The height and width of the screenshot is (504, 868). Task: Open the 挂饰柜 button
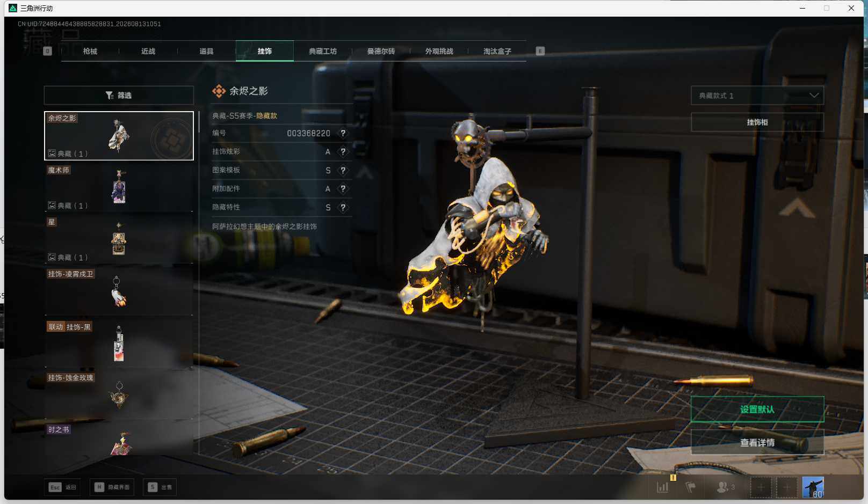pyautogui.click(x=757, y=122)
